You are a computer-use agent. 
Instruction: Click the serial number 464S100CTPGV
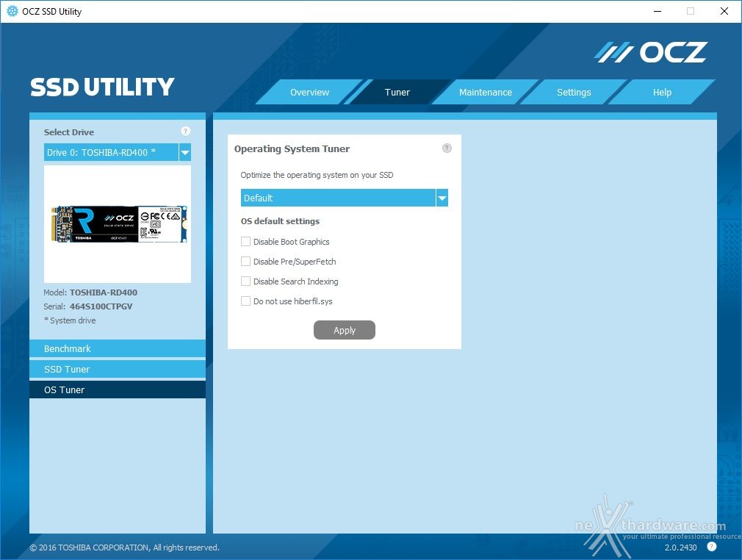(101, 306)
